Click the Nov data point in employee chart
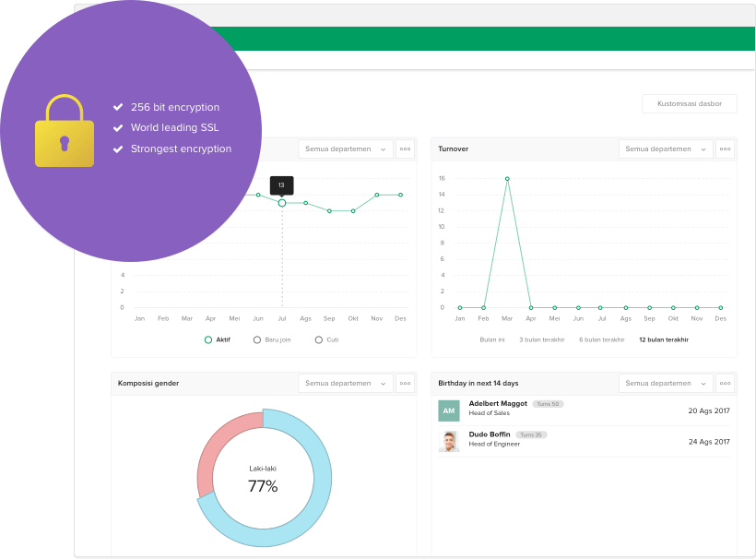 pyautogui.click(x=377, y=195)
